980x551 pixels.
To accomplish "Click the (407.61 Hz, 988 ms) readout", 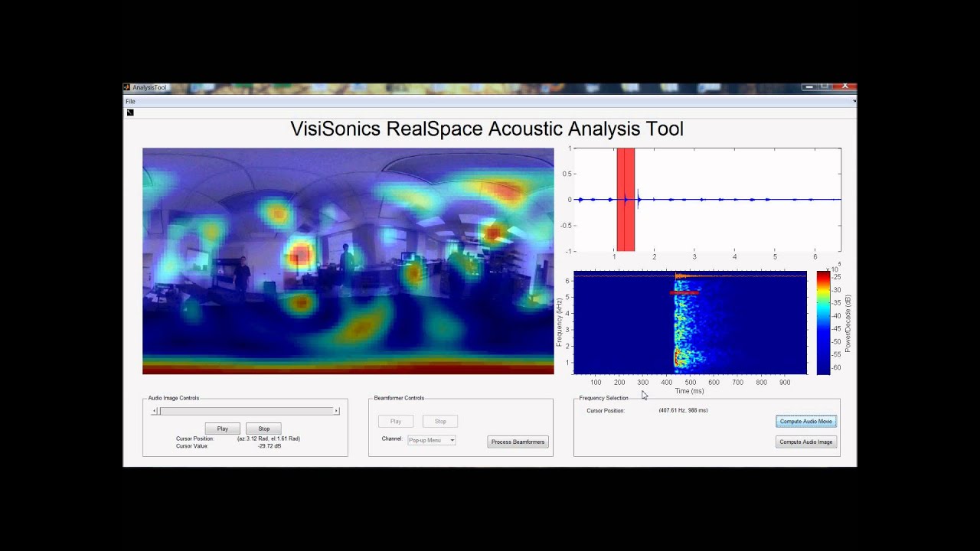I will 683,410.
